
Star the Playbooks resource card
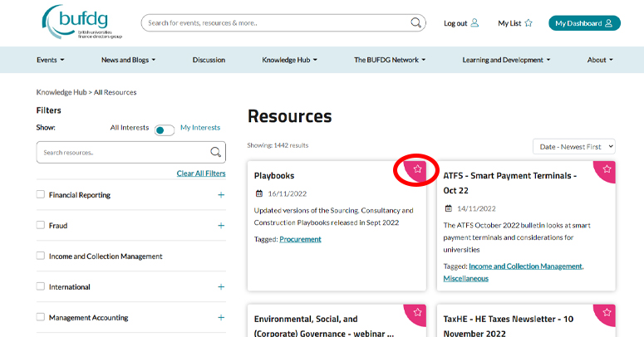[x=418, y=169]
